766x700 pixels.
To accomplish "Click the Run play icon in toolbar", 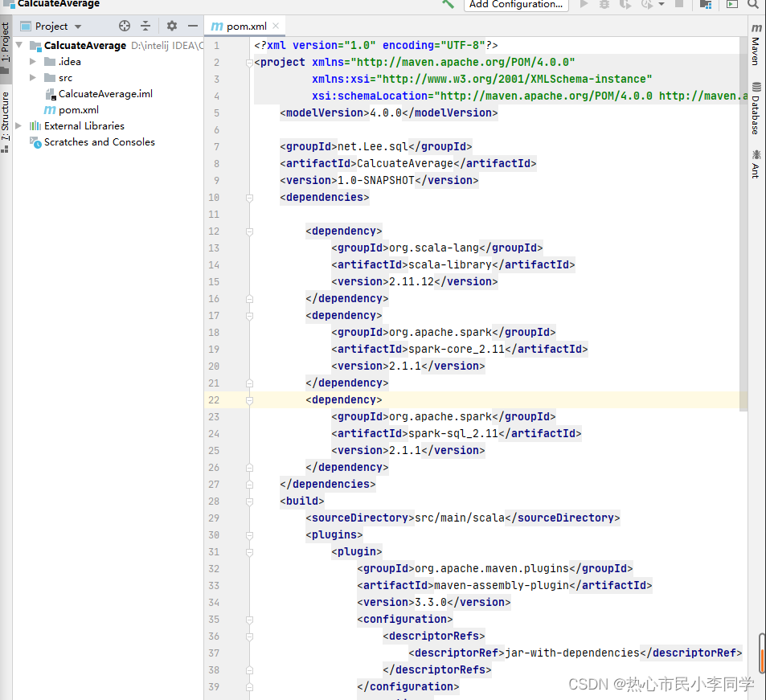I will (x=584, y=4).
